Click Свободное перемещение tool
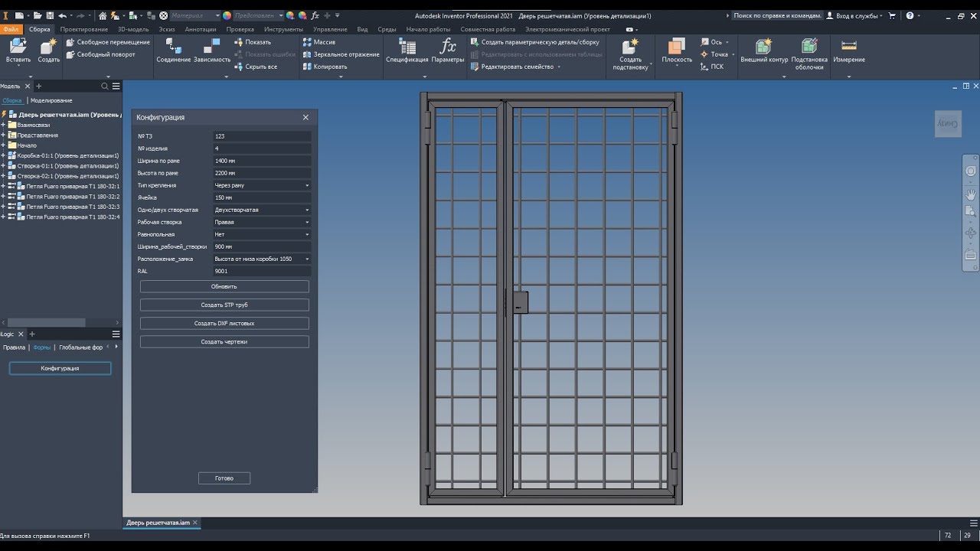980x551 pixels. [108, 42]
